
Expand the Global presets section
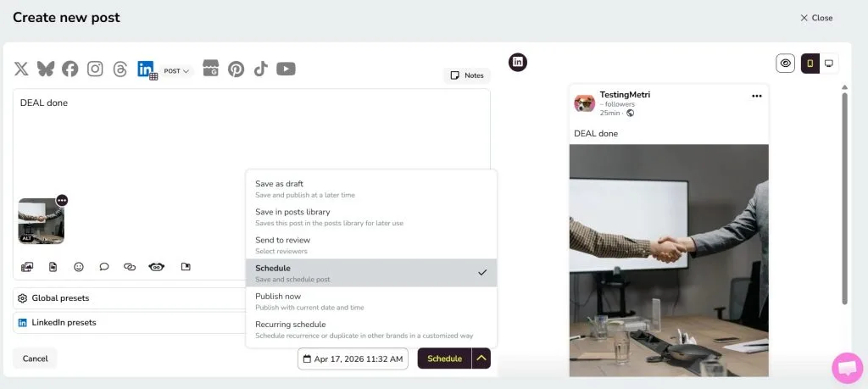click(x=129, y=298)
